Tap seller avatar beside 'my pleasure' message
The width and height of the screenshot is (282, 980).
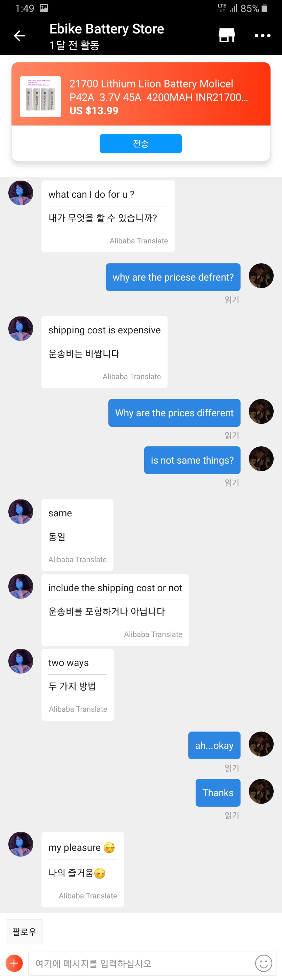(x=21, y=844)
